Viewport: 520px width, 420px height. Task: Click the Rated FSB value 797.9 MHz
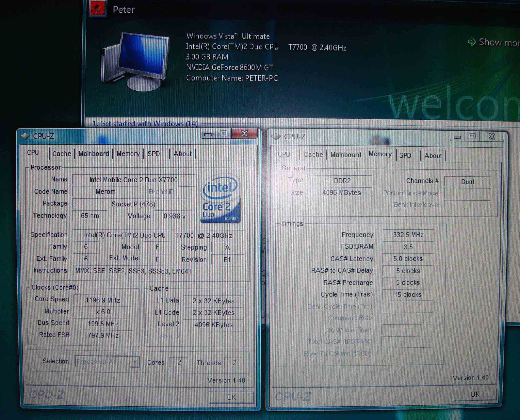(x=103, y=335)
